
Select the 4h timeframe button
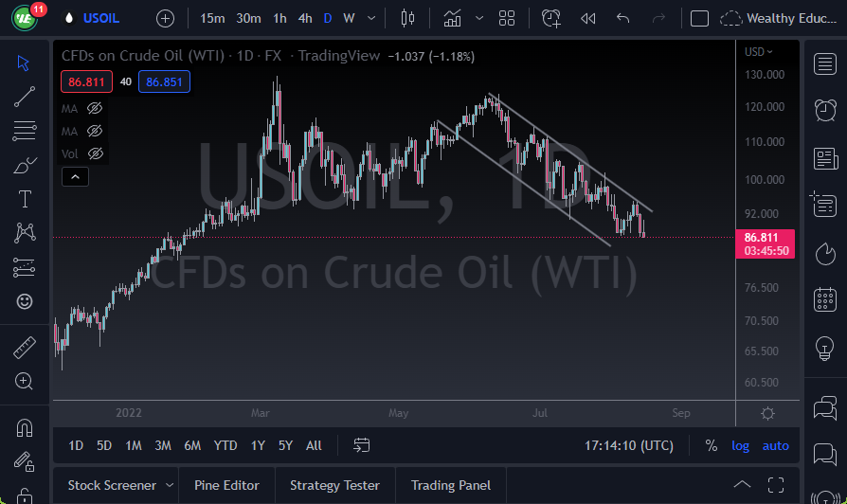click(304, 18)
